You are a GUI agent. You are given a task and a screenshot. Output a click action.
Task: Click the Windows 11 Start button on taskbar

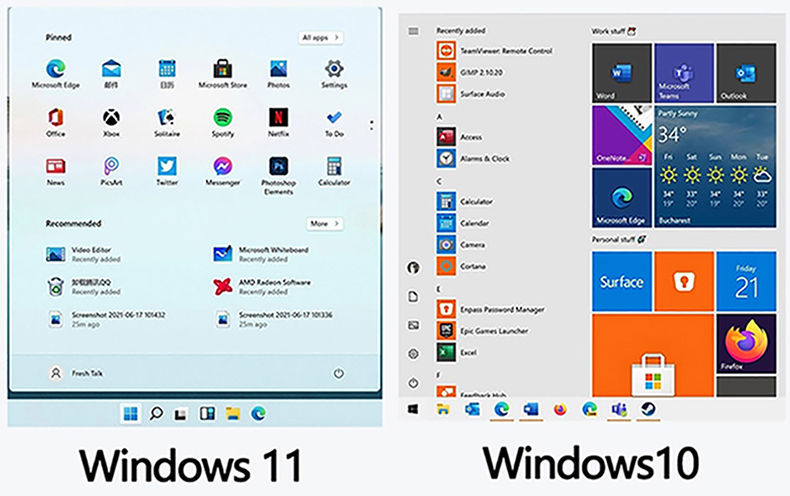[x=130, y=414]
